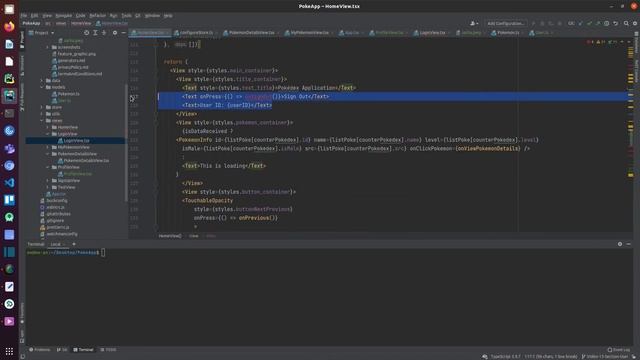Click the Git commit checkmark icon
Image resolution: width=640 pixels, height=360 pixels.
(589, 24)
